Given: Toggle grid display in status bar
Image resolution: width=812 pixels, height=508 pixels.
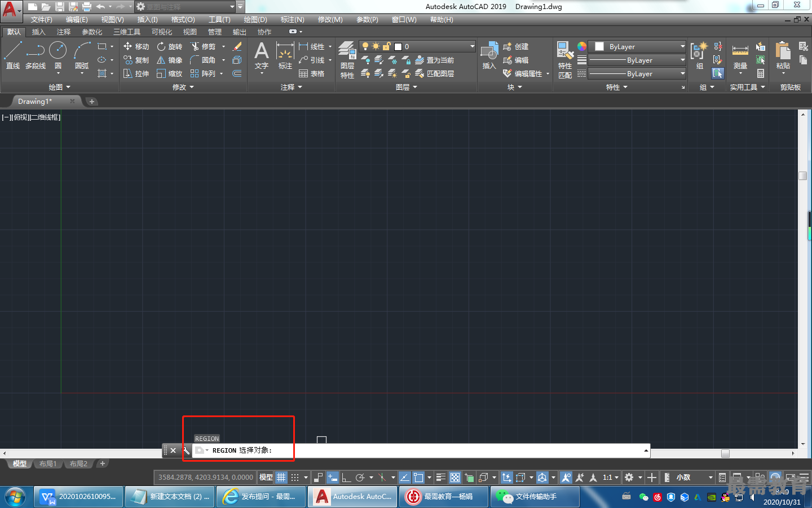Looking at the screenshot, I should (x=281, y=478).
